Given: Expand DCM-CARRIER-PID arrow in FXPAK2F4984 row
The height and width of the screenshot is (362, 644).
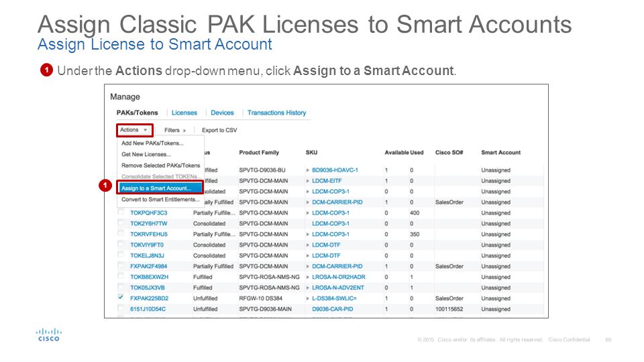Looking at the screenshot, I should pos(308,266).
